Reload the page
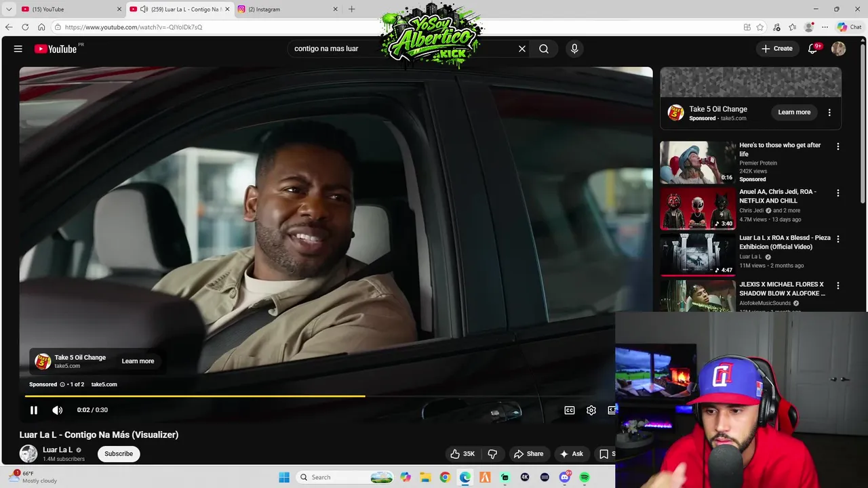This screenshot has height=488, width=868. (x=25, y=27)
